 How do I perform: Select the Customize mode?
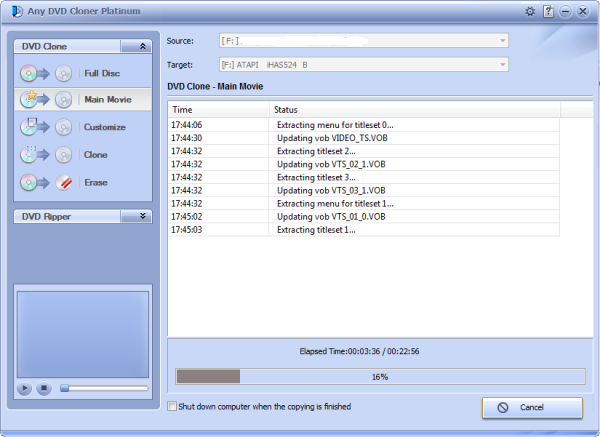[83, 127]
